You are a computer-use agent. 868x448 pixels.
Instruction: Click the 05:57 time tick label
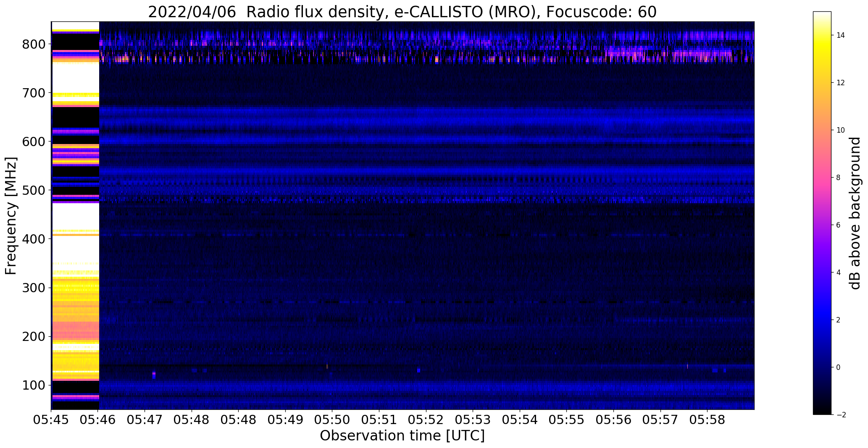click(x=660, y=420)
